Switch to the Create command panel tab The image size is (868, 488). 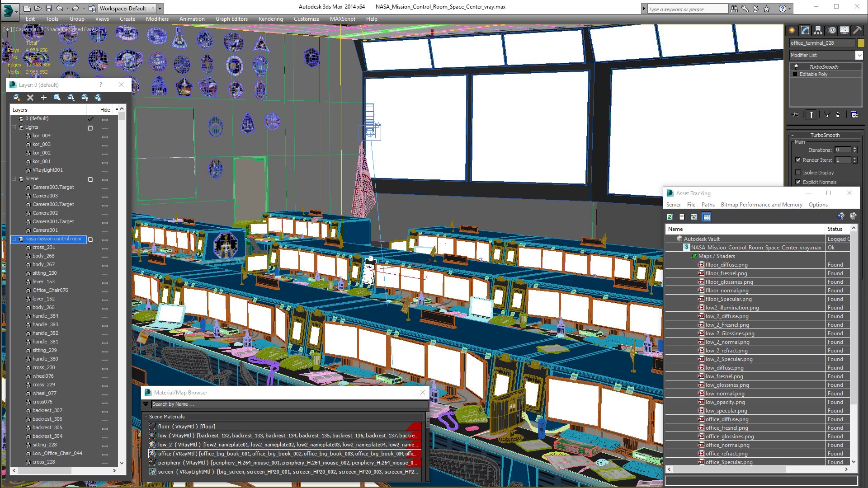[792, 30]
